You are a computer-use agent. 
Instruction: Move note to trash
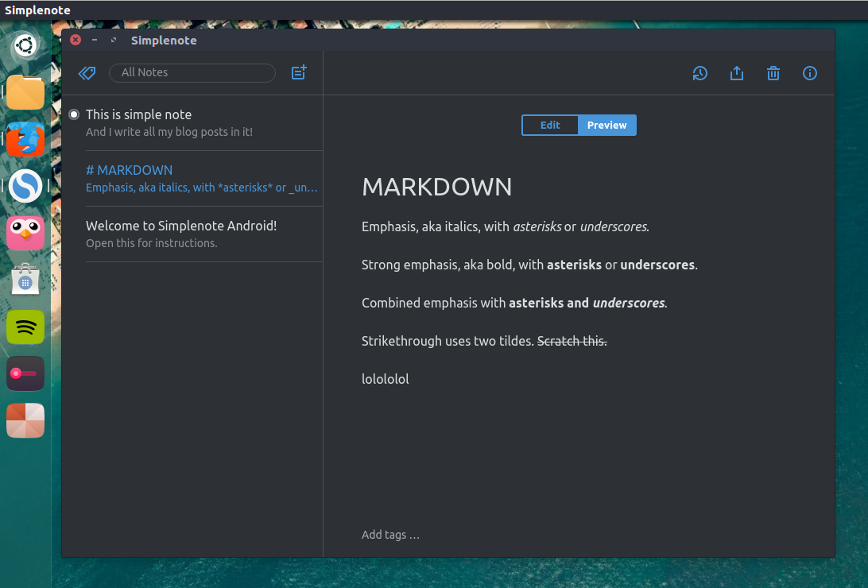[x=773, y=73]
